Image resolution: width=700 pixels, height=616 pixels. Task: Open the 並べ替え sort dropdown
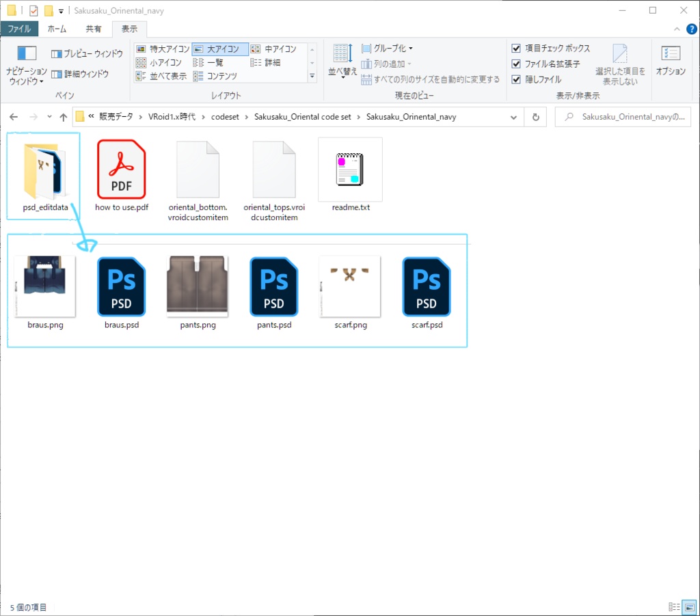[x=342, y=61]
